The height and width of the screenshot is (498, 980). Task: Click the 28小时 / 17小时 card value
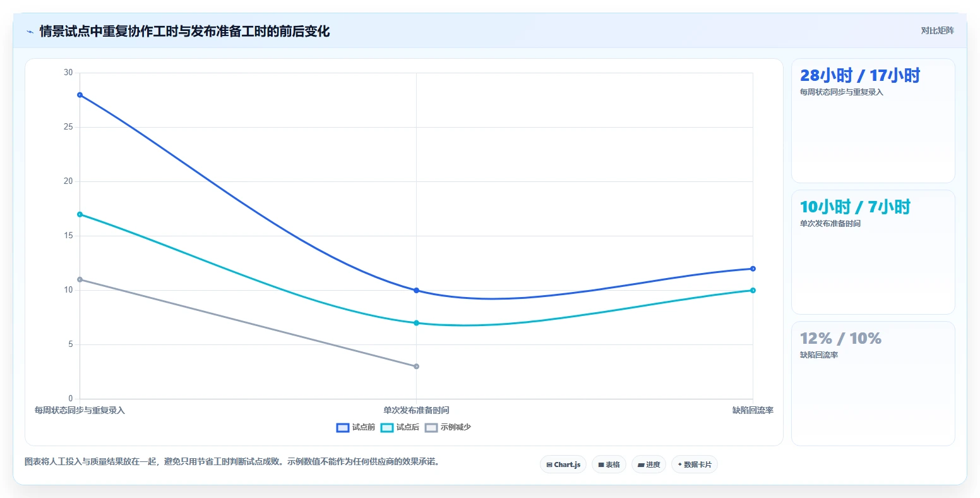tap(860, 76)
